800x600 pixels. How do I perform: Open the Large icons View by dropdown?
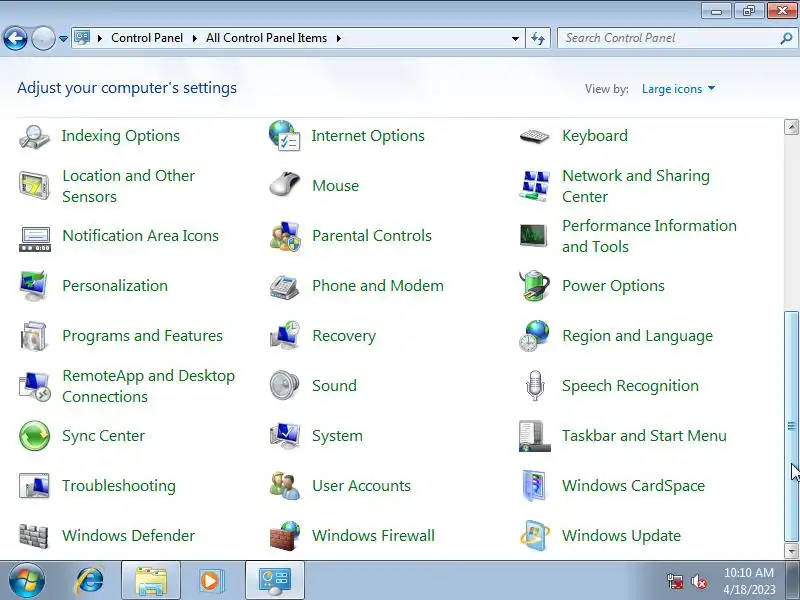[678, 89]
